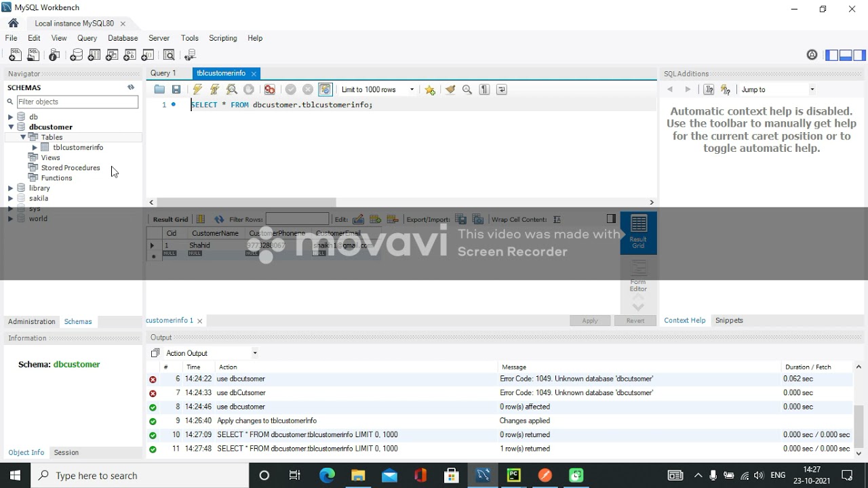Open find in the query editor
Image resolution: width=868 pixels, height=488 pixels.
(467, 89)
